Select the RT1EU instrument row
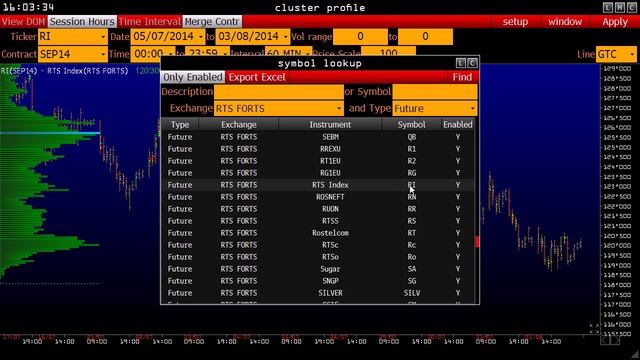Screen dimensions: 640x360 coord(318,161)
